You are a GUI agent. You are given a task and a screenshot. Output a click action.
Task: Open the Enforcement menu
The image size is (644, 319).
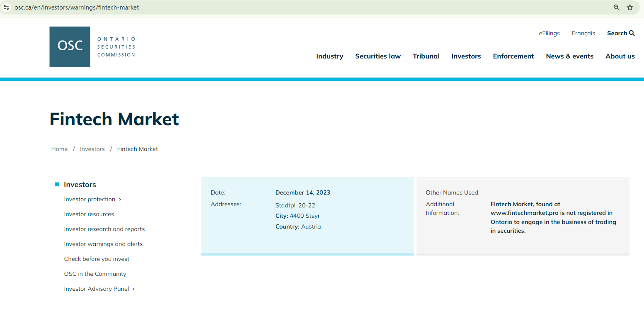[x=513, y=56]
